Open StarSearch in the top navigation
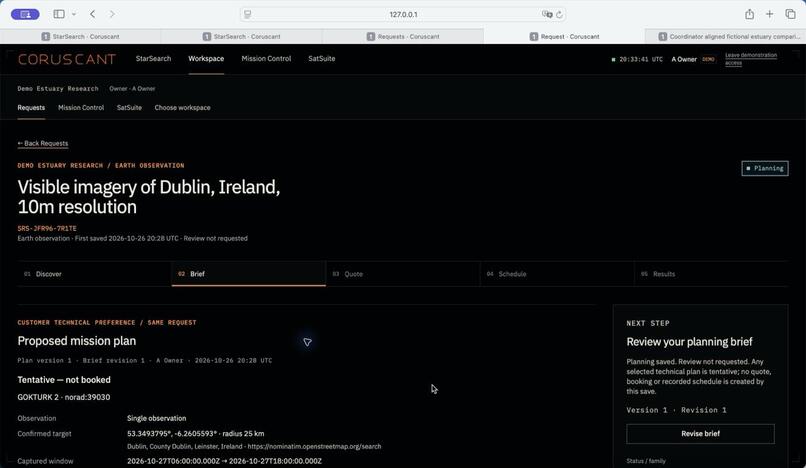The image size is (806, 468). [x=153, y=59]
